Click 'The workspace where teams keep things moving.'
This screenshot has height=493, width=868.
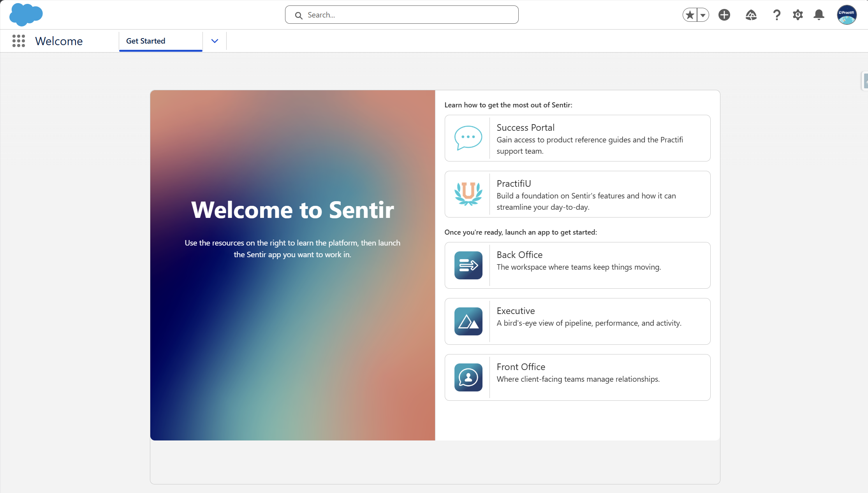(x=579, y=267)
